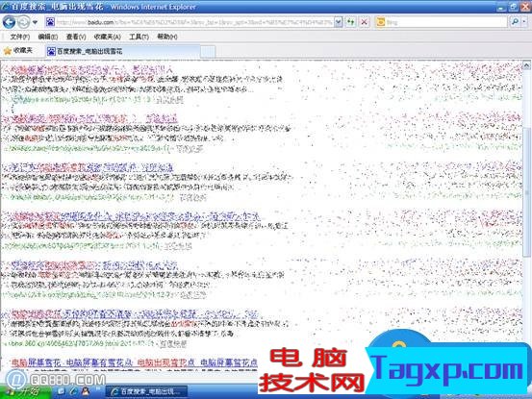Click the Baidu paw icon in address bar

tap(50, 22)
